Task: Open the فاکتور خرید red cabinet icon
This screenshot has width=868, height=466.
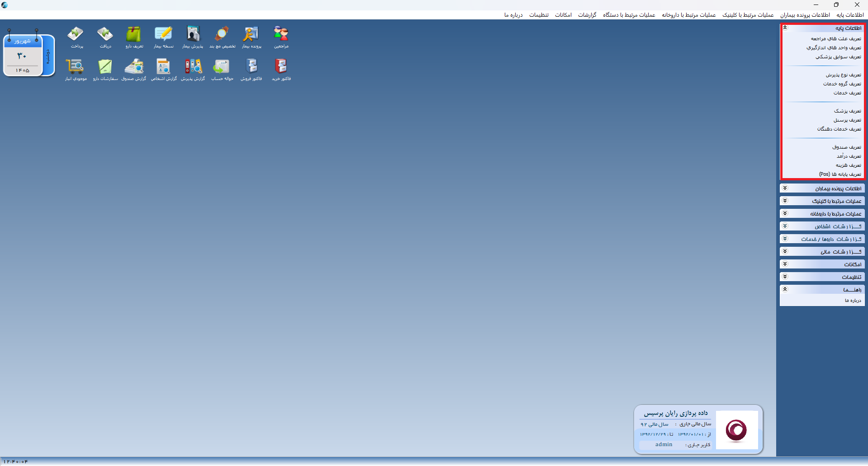Action: point(281,69)
